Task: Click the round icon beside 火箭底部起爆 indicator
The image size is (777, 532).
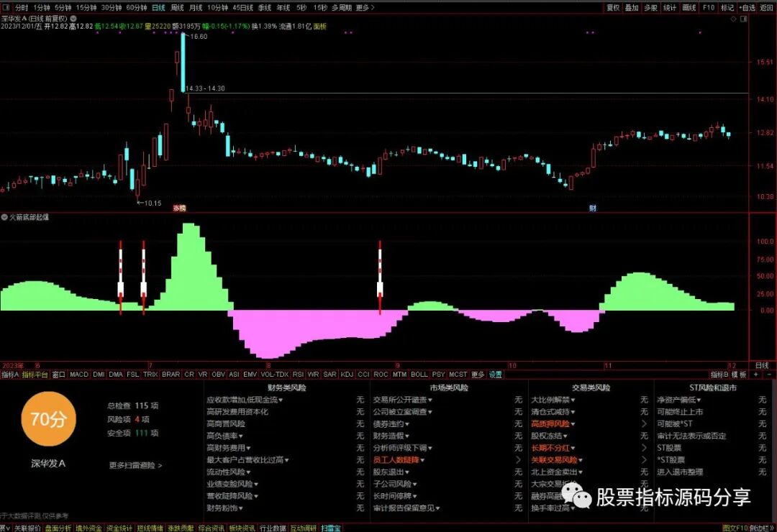Action: click(x=4, y=217)
